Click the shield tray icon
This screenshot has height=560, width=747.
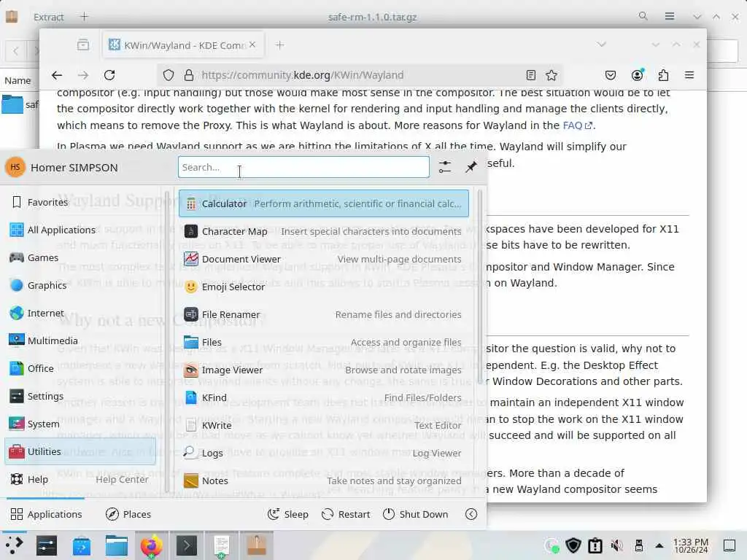573,545
